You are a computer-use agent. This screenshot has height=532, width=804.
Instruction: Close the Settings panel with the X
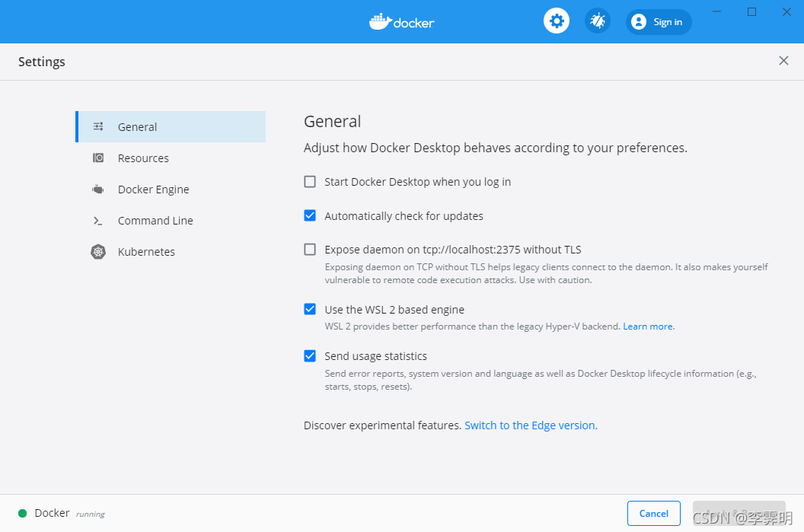point(783,61)
